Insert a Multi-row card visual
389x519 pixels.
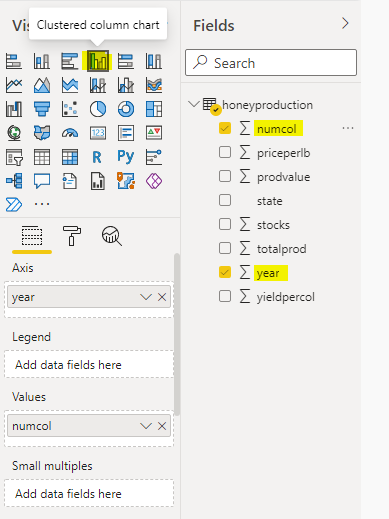tap(126, 133)
